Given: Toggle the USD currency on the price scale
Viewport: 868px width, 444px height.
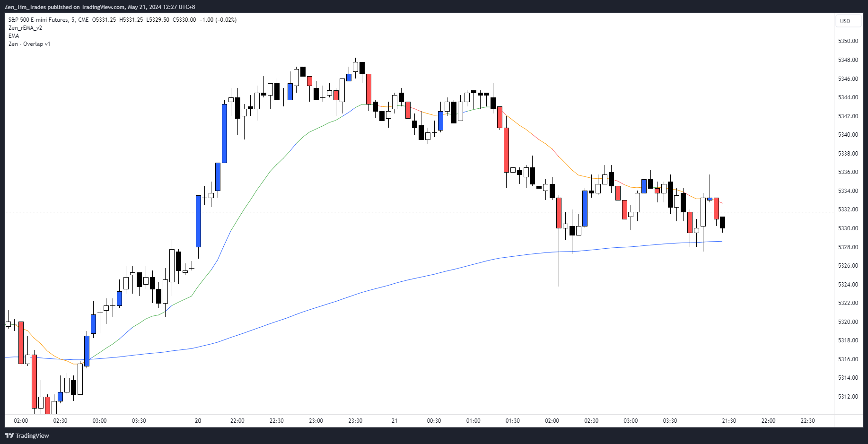Looking at the screenshot, I should 848,21.
